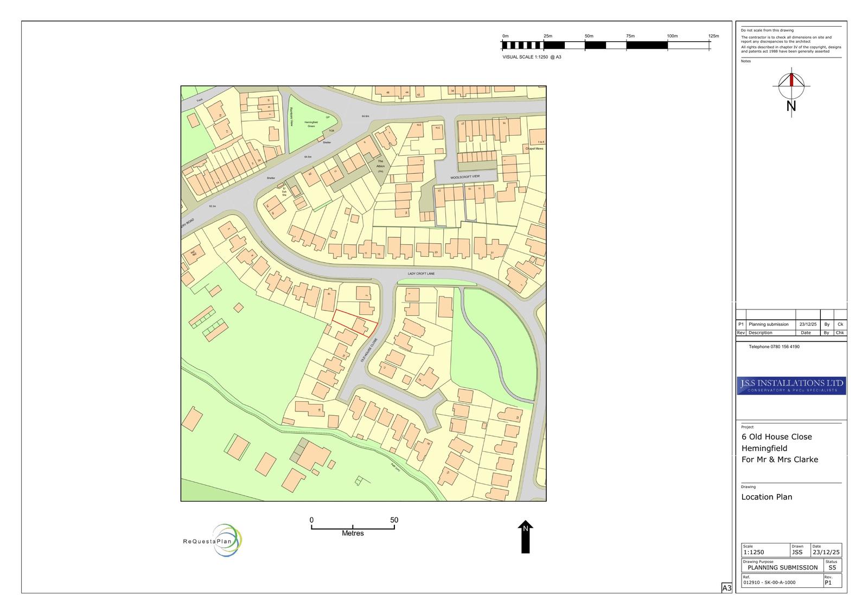
Task: Click the Woolscroft View street label
Action: [465, 177]
